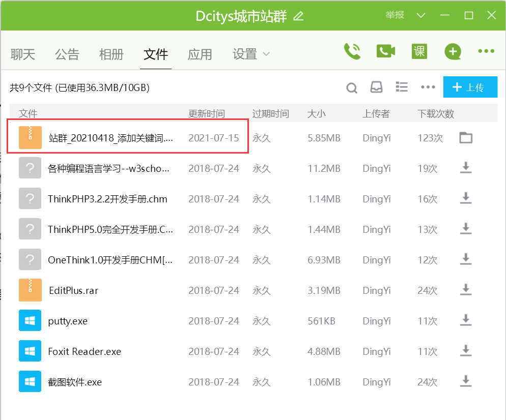Open the title bar chevron dropdown menu
The image size is (506, 420).
coord(420,15)
